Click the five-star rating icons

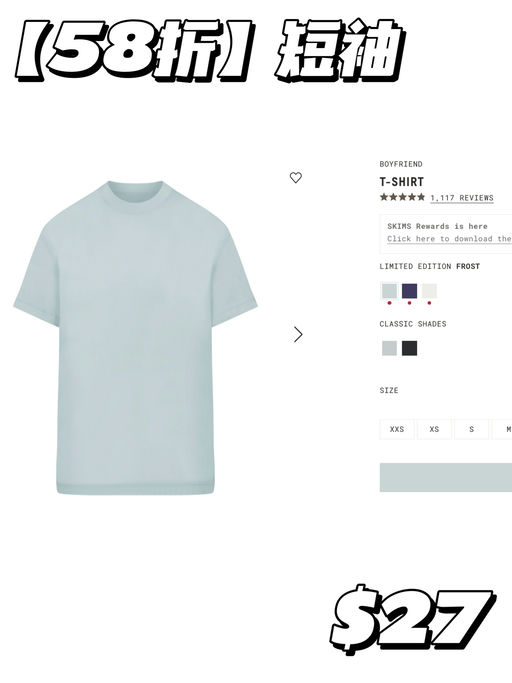click(x=402, y=197)
